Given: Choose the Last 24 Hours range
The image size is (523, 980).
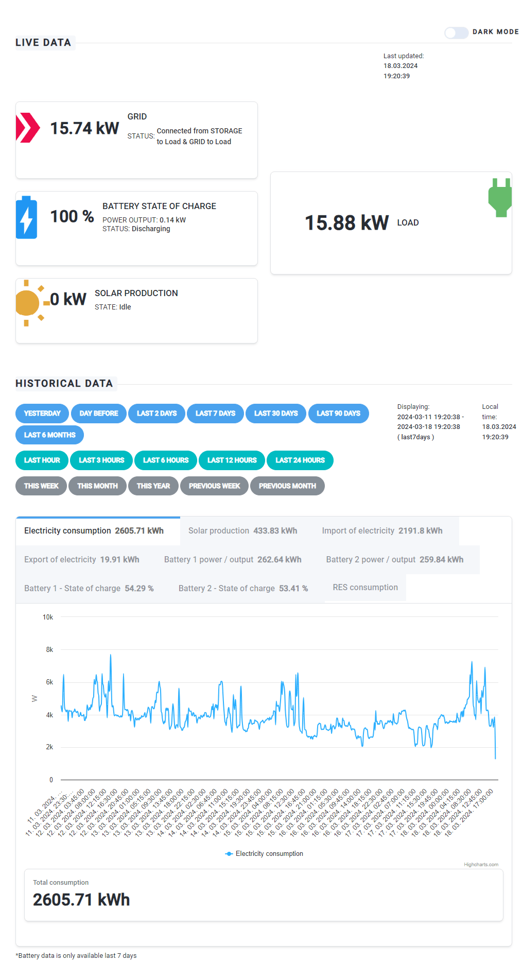Looking at the screenshot, I should click(x=300, y=460).
